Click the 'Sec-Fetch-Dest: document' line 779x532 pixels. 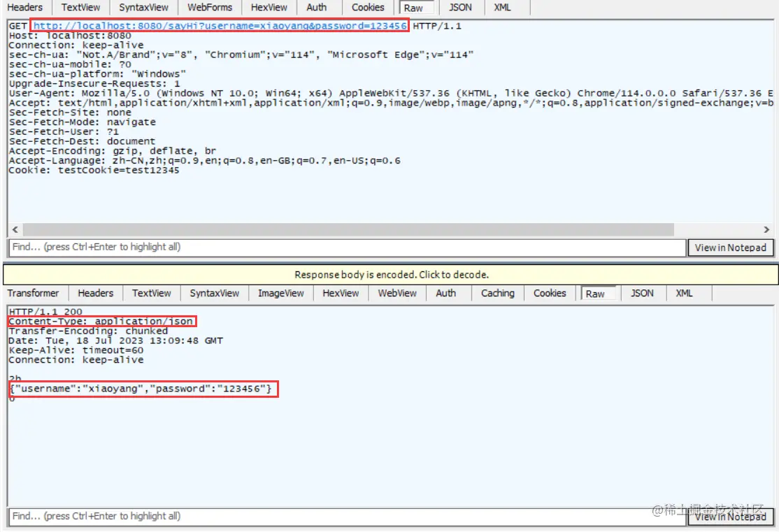pyautogui.click(x=82, y=142)
